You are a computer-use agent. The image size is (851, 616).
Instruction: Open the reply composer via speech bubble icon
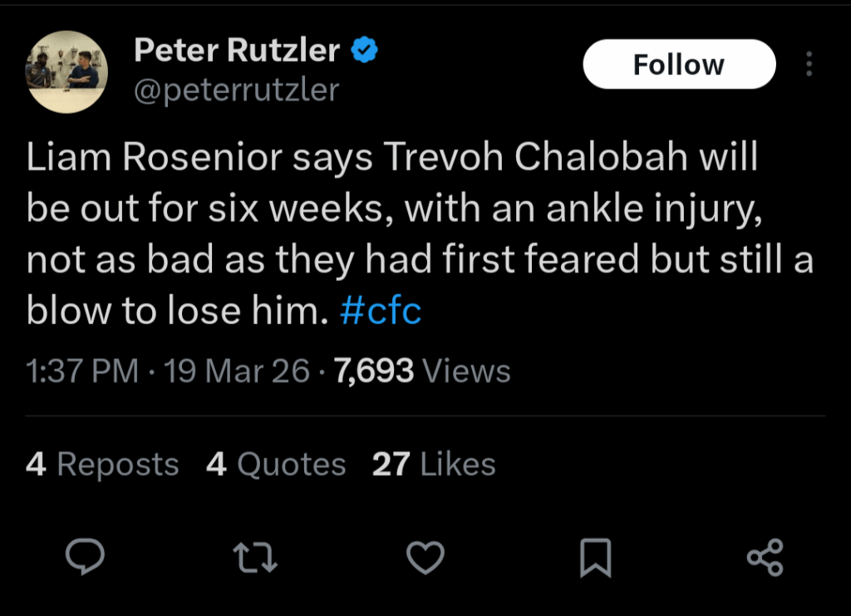pyautogui.click(x=86, y=558)
